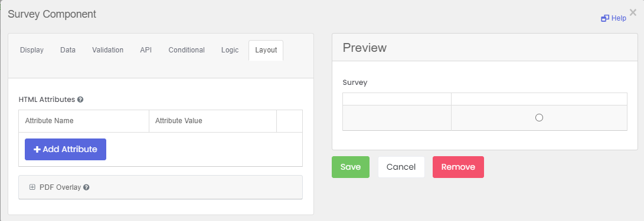Expand the PDF Overlay plus icon

(32, 187)
